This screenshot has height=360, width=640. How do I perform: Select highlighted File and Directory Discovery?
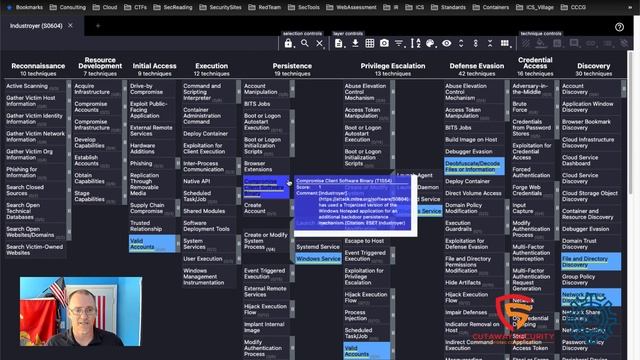coord(591,262)
